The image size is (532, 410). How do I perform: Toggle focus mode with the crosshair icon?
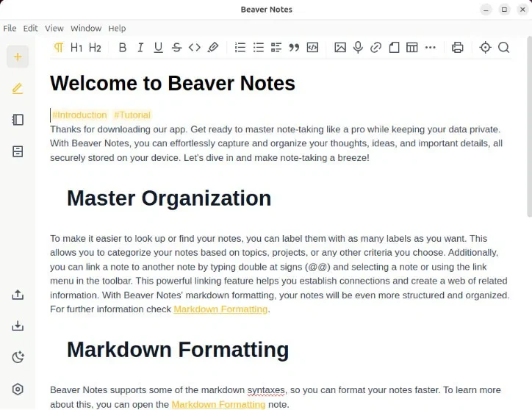pos(485,48)
